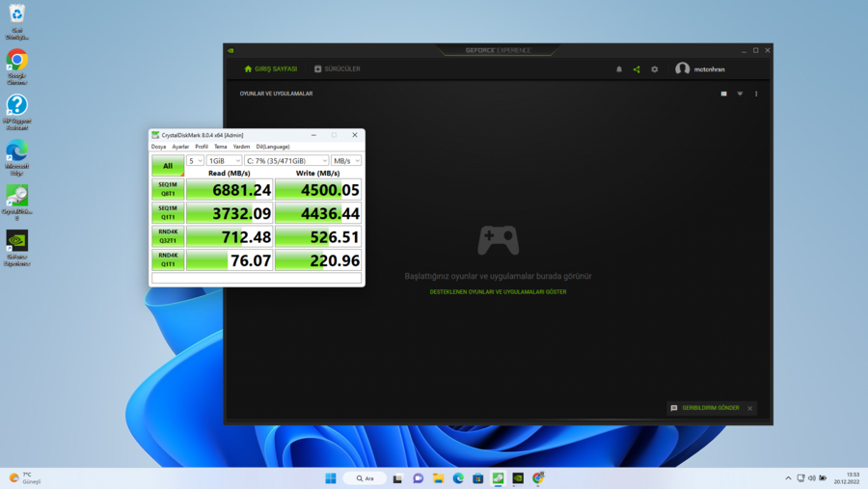Click the 6881.24 sequential read result
The image size is (868, 489).
230,189
